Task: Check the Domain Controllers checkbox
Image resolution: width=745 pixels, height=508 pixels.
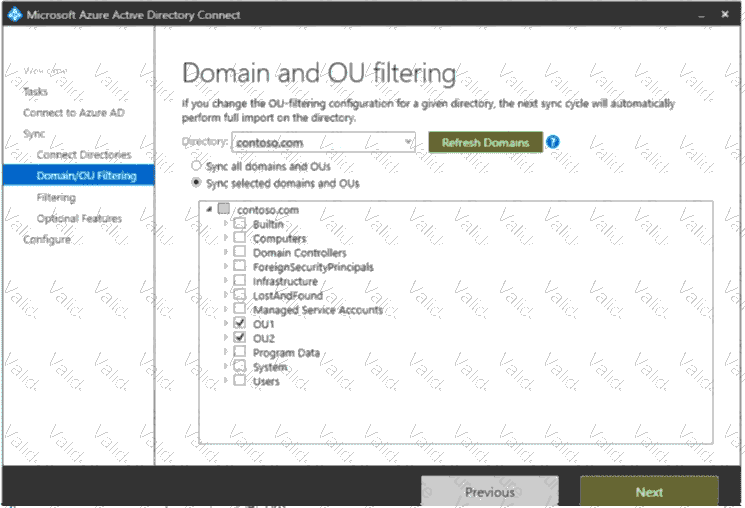Action: [239, 253]
